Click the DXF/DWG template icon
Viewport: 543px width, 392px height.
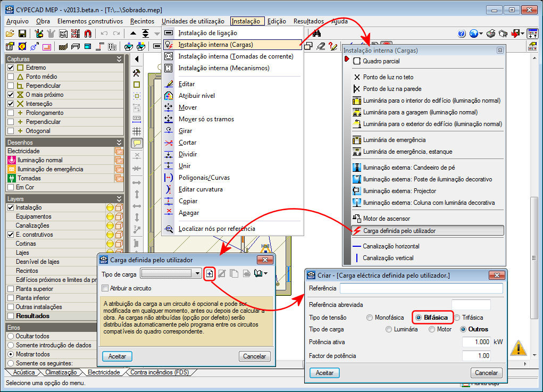pyautogui.click(x=63, y=34)
